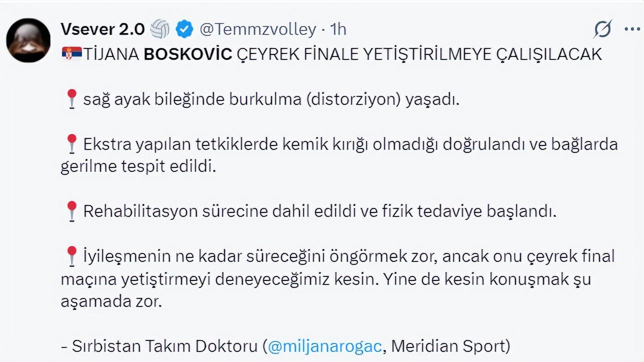Click the Vsever 2.0 display name
644x362 pixels.
[102, 29]
